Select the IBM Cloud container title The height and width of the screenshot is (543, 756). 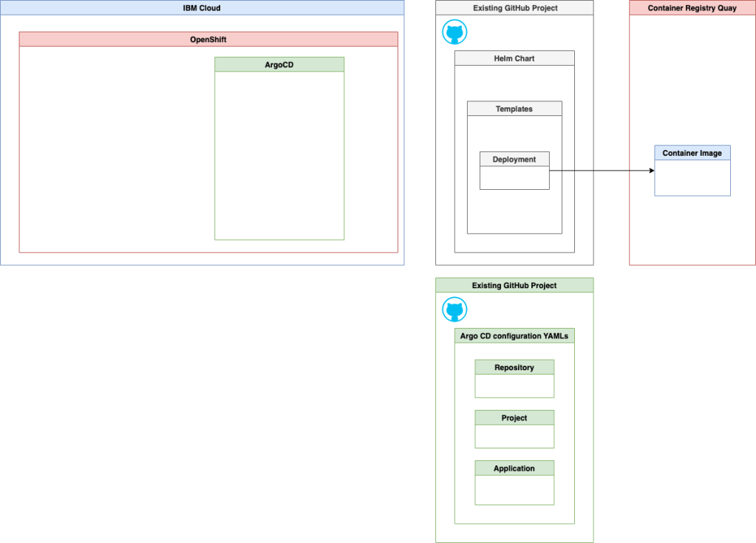202,8
